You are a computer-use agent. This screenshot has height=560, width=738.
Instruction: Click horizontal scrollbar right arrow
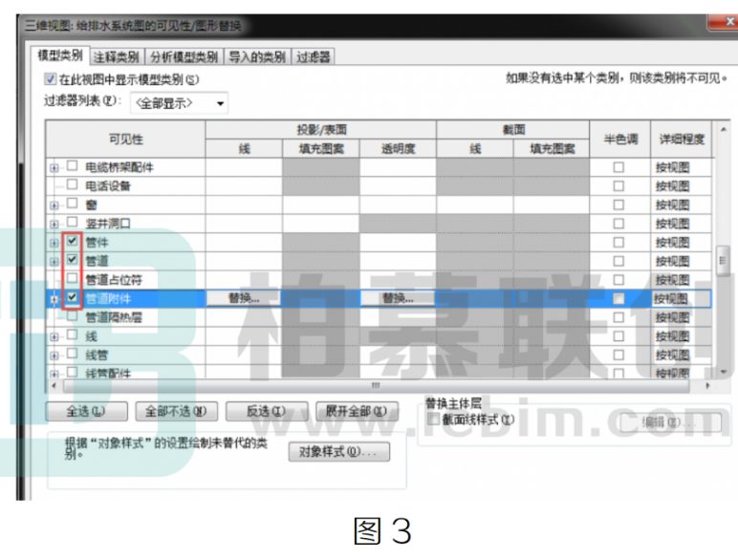(x=707, y=386)
